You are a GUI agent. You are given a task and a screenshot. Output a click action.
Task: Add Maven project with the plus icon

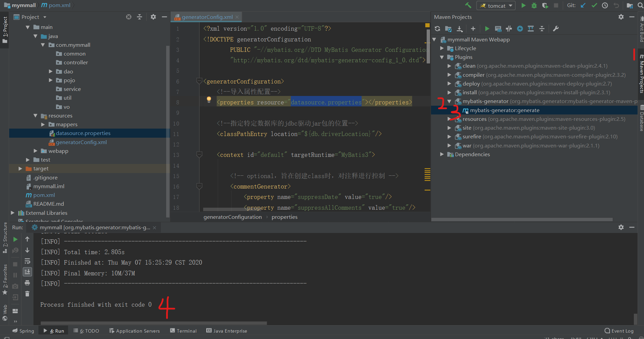coord(473,29)
